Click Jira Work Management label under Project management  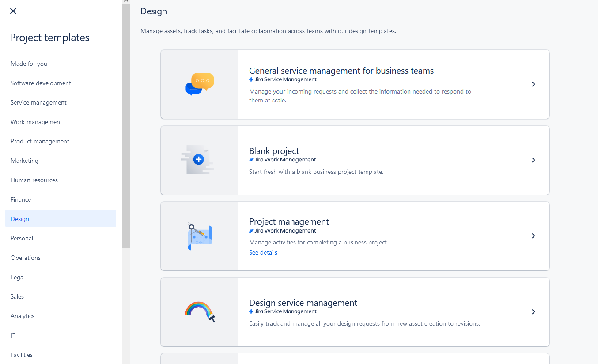tap(283, 231)
